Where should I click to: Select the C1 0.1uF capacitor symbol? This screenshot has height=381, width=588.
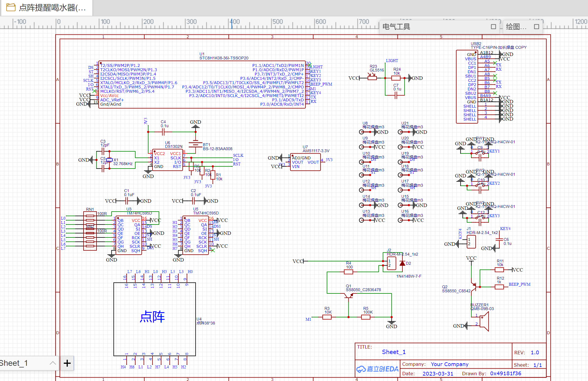[x=127, y=201]
